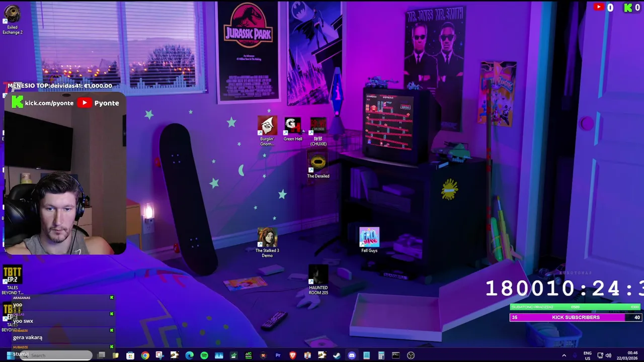This screenshot has height=362, width=644.
Task: Launch Burglin' Gnomes from the desktop
Action: (267, 131)
